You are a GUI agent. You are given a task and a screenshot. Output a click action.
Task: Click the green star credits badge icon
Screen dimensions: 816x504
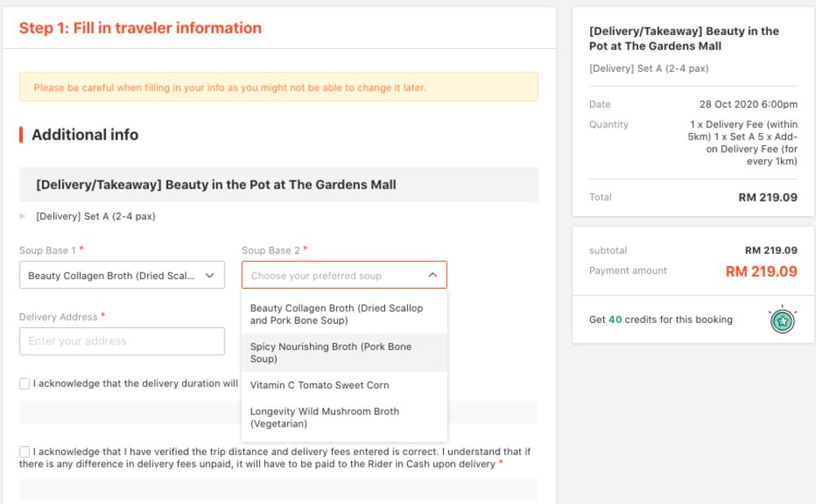782,321
